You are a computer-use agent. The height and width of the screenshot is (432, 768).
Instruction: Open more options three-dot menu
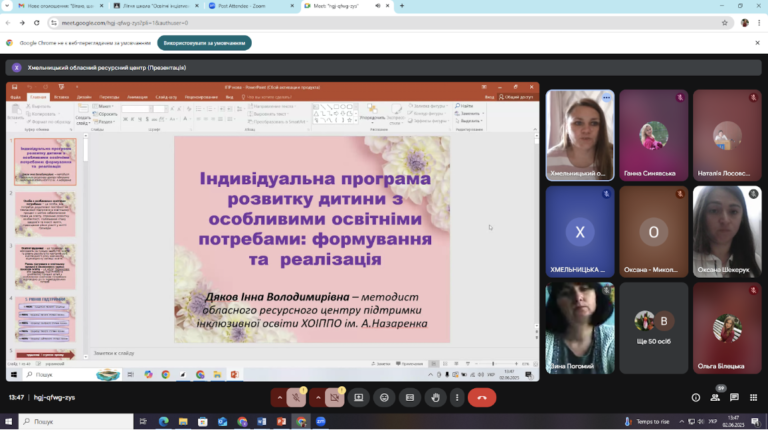(457, 398)
